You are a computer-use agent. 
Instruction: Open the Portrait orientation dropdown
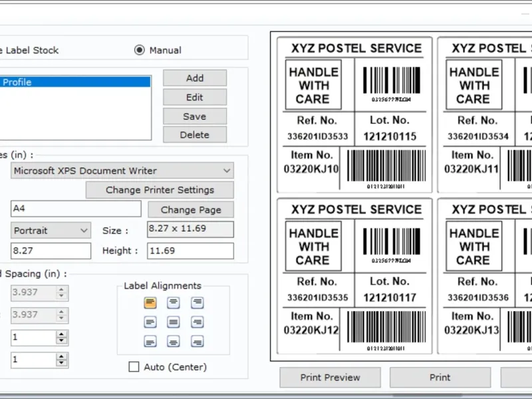[51, 231]
